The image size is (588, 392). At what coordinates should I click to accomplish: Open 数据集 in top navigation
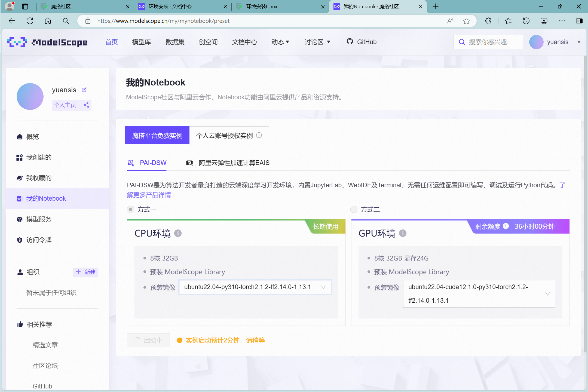pyautogui.click(x=175, y=42)
